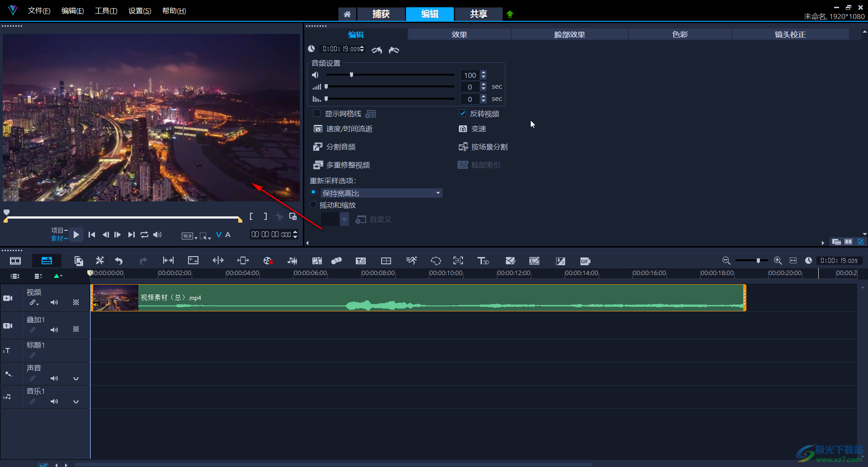Viewport: 868px width, 467px height.
Task: Increase fade-in seconds stepper
Action: point(483,84)
